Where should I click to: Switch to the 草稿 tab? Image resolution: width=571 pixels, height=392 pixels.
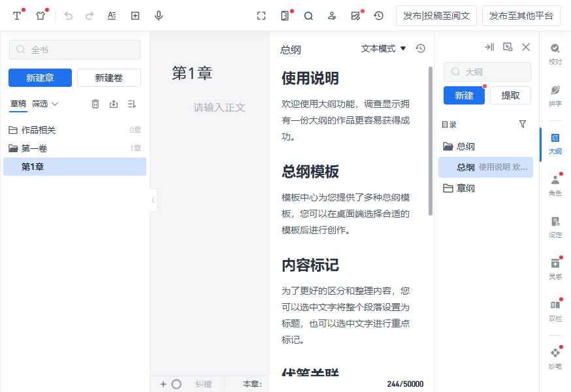pyautogui.click(x=18, y=104)
